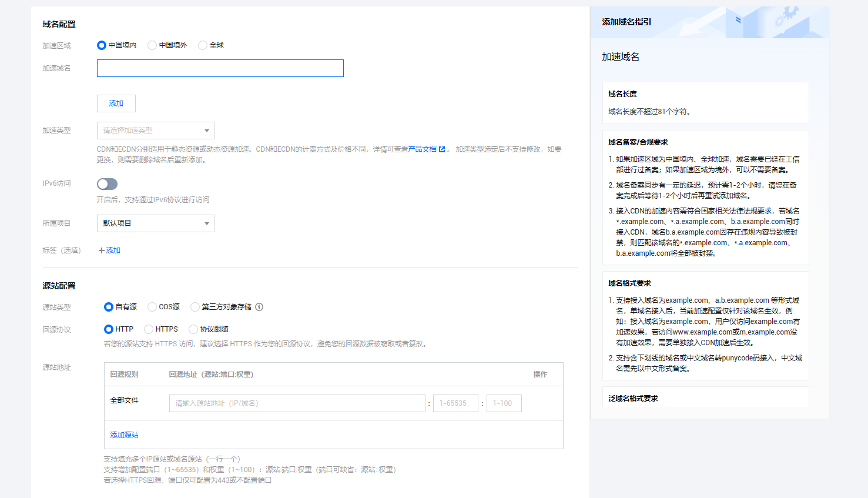Viewport: 868px width, 498px height.
Task: Expand the 所属项目 dropdown showing 默认项目
Action: pos(155,223)
